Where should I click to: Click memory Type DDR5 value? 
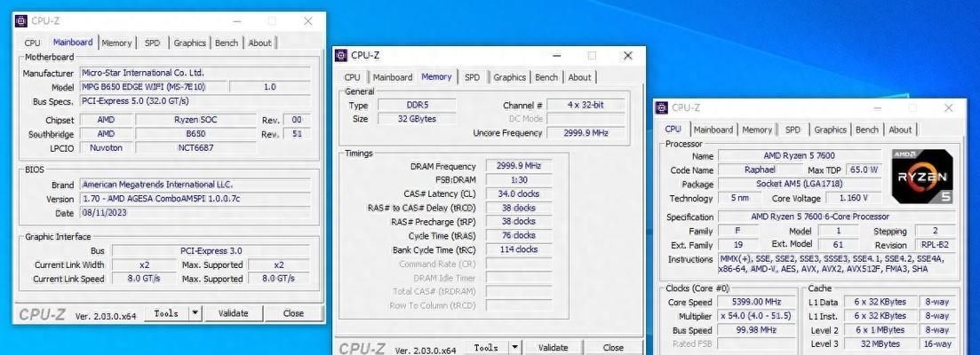pos(416,105)
